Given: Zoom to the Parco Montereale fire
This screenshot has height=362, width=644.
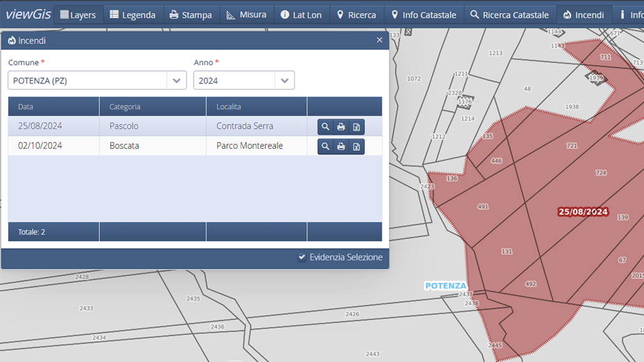Looking at the screenshot, I should click(x=325, y=146).
